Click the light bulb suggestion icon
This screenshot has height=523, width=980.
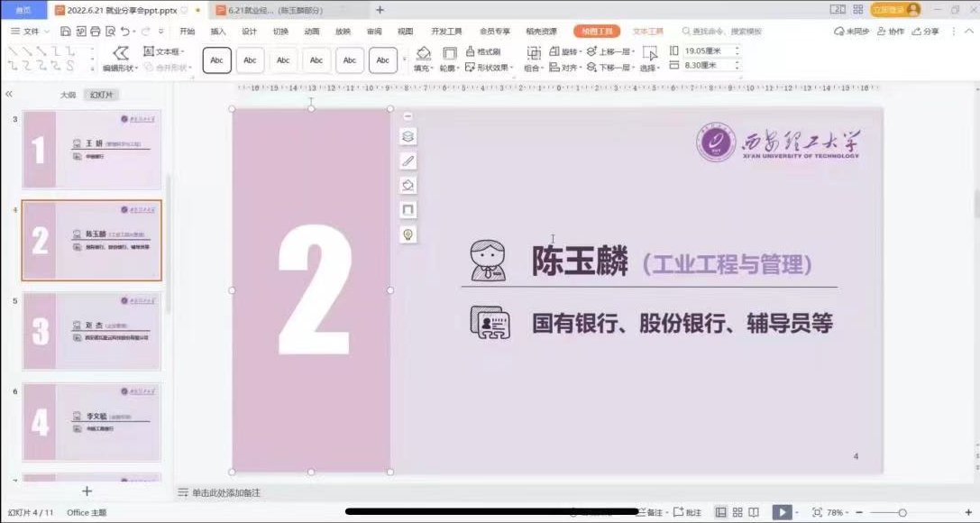[408, 234]
